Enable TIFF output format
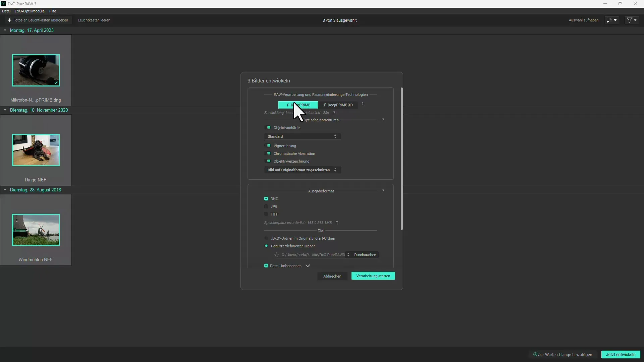 point(266,214)
